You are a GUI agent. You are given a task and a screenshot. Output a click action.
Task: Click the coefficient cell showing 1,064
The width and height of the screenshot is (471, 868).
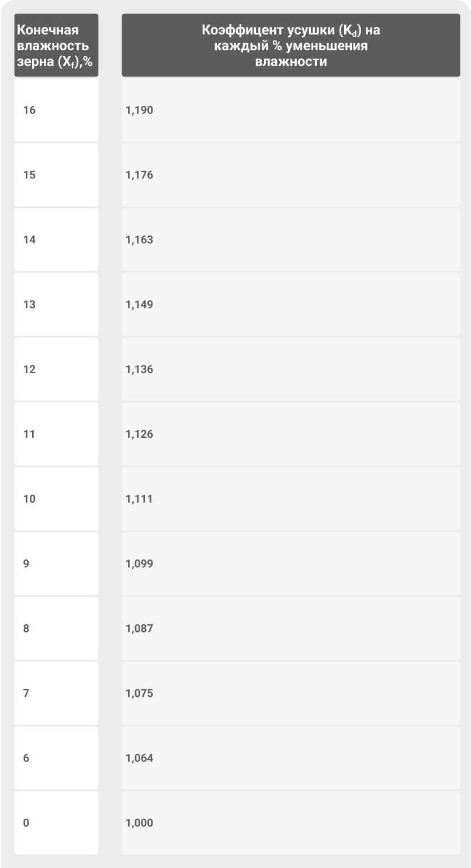(290, 758)
